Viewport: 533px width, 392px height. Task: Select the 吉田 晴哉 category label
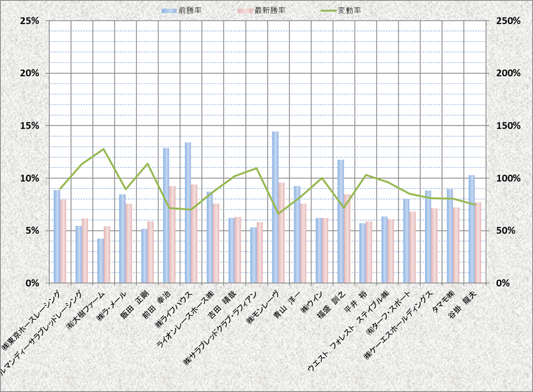click(x=226, y=303)
